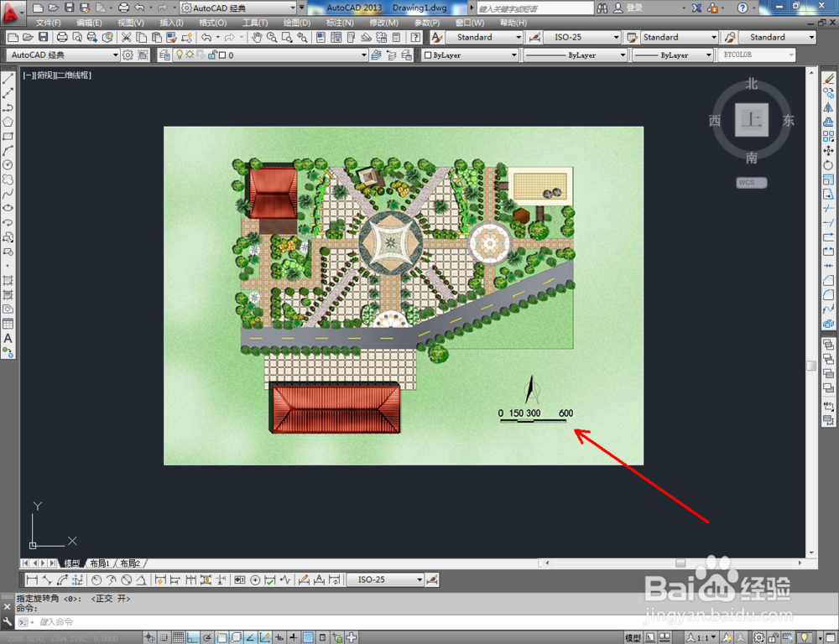Open the 文件(F) menu

48,23
